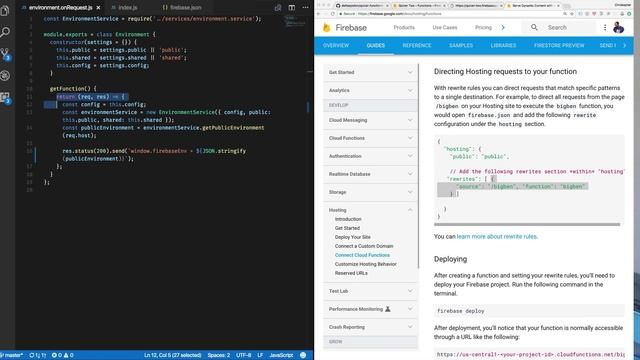Screen dimensions: 640x360
Task: Expand the Storage section
Action: [371, 192]
